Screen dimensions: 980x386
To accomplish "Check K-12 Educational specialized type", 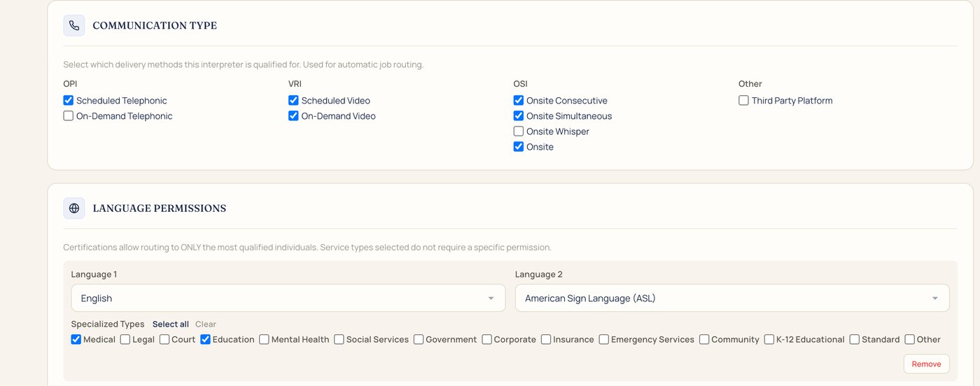I will click(x=769, y=340).
